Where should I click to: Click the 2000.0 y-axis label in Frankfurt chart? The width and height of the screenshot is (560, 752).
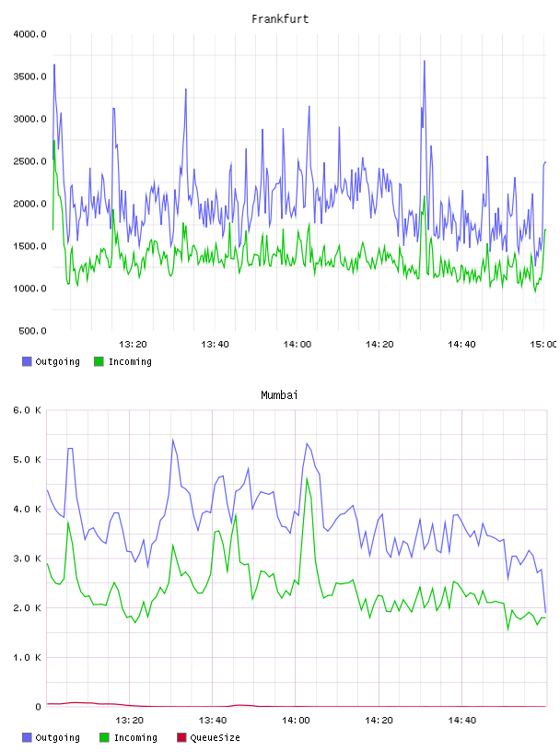29,204
